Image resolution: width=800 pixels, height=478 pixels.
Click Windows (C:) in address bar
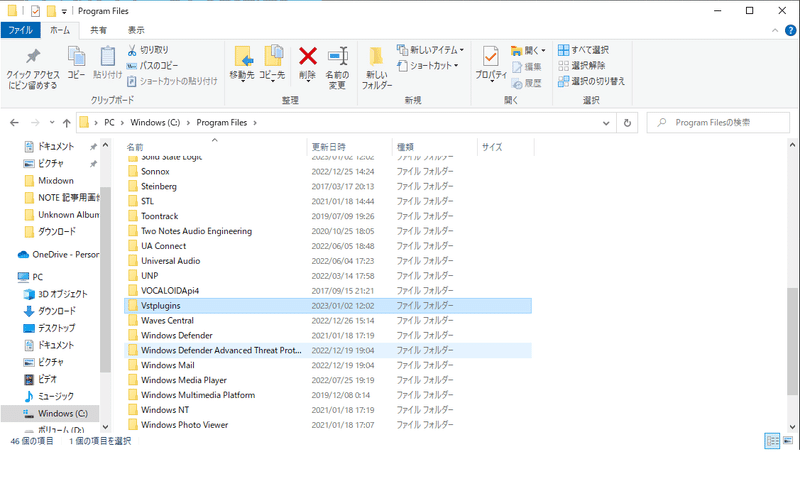coord(155,122)
